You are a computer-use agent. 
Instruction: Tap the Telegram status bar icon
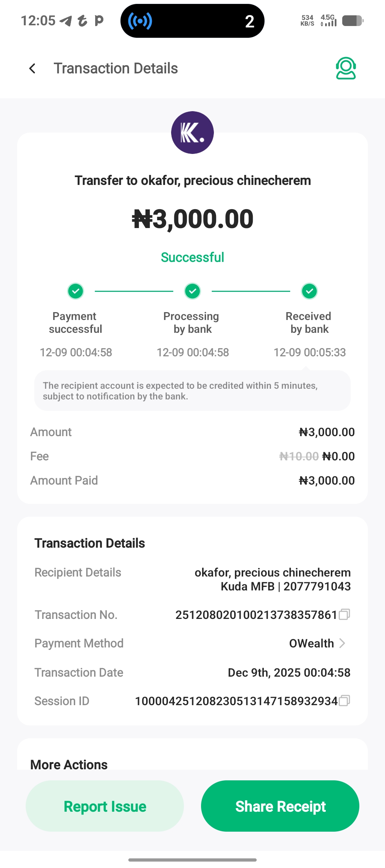(x=66, y=21)
